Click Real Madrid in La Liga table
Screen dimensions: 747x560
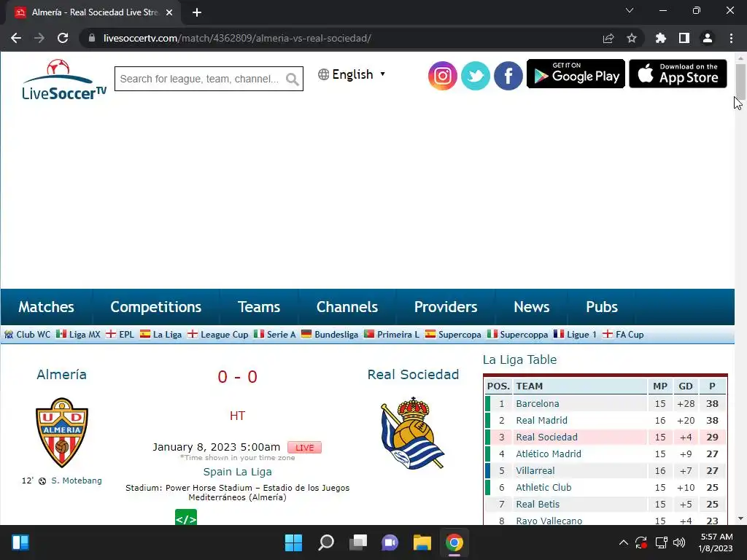pos(542,421)
